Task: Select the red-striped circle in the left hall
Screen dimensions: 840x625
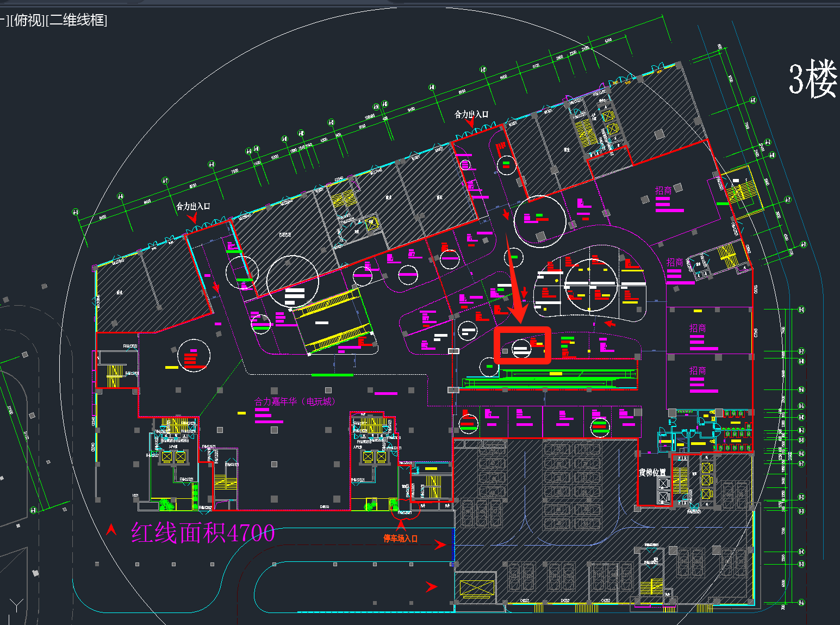Action: pos(194,356)
